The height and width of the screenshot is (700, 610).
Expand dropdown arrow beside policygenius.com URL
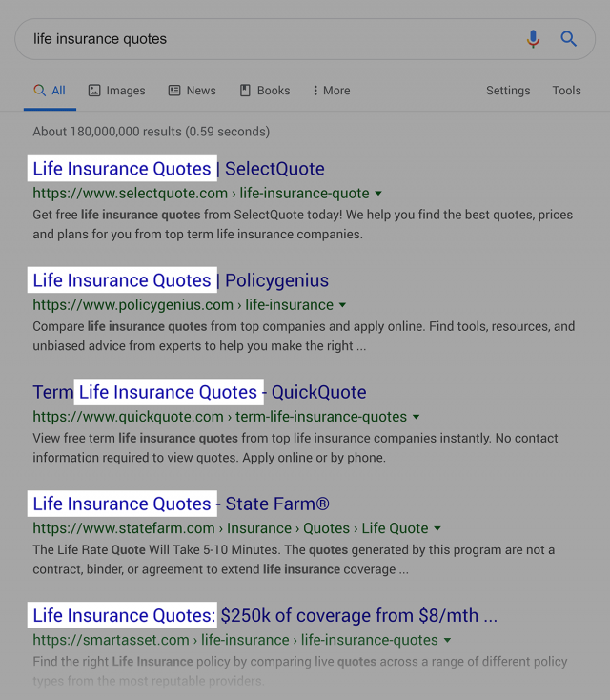(342, 305)
